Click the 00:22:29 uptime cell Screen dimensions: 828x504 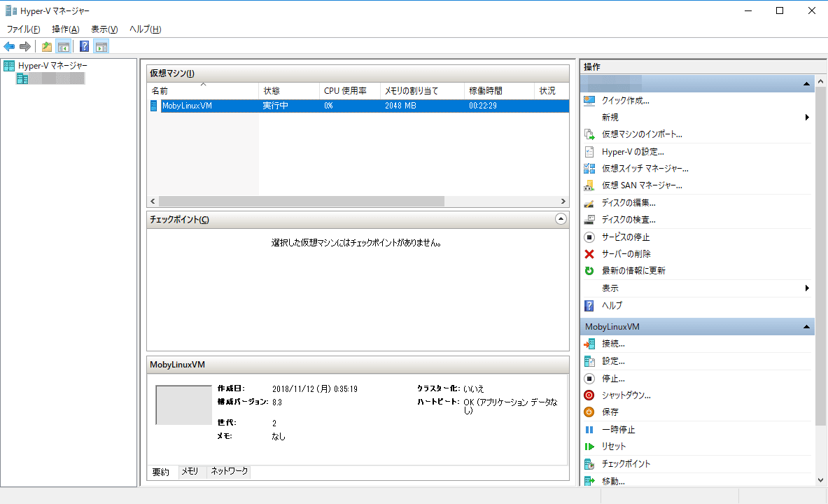[483, 106]
